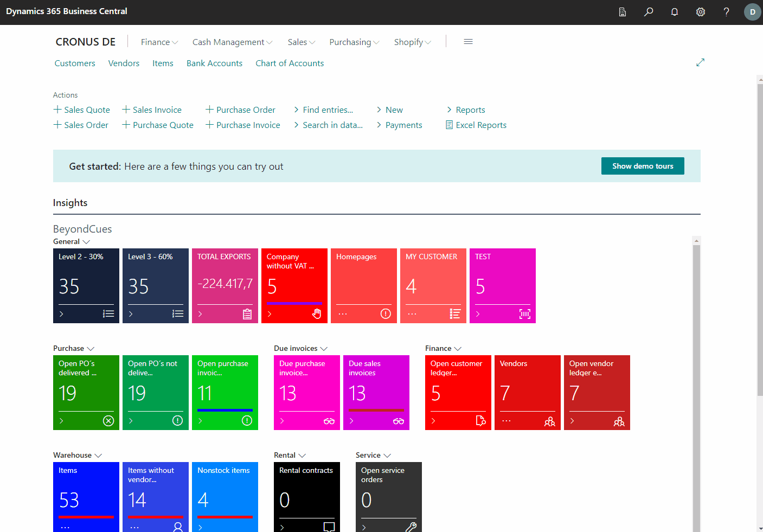Open the hamburger more-menu icon

tap(469, 42)
